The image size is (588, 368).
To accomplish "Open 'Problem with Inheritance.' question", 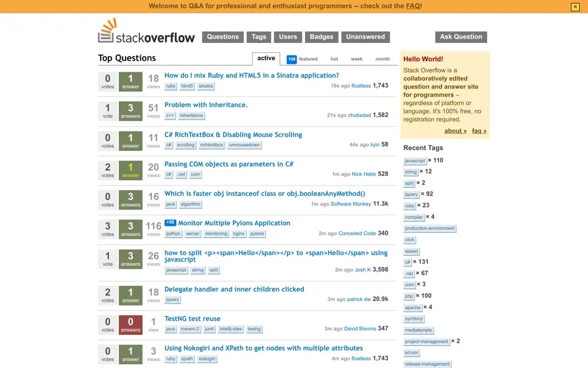I will 206,105.
